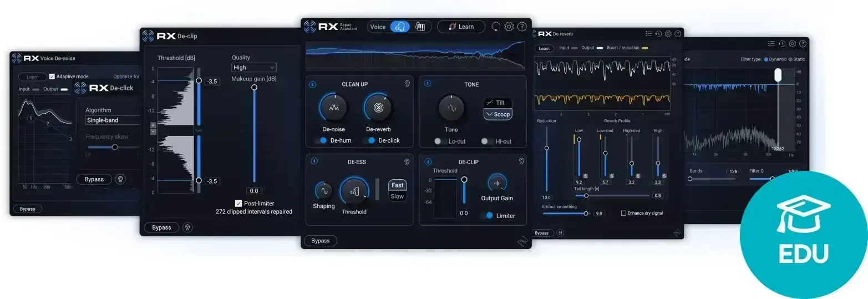Viewport: 868px width, 299px height.
Task: Click Learn button in De-reverb window
Action: pos(545,48)
